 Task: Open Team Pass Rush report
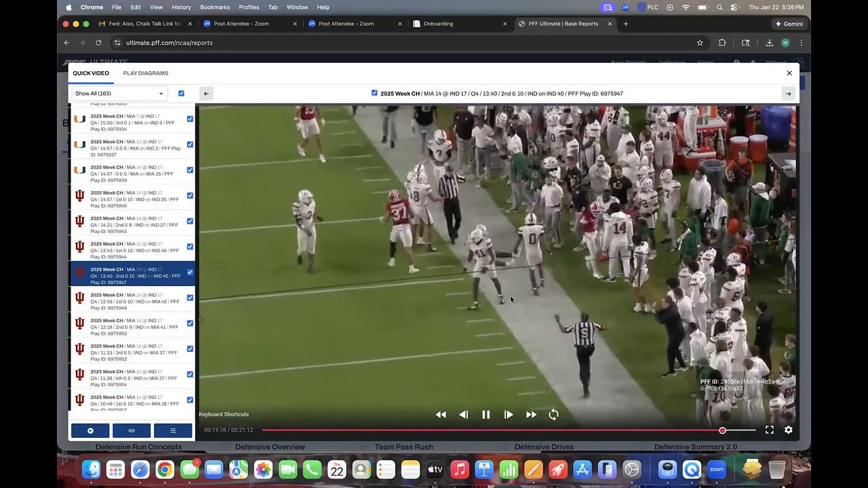[x=404, y=447]
